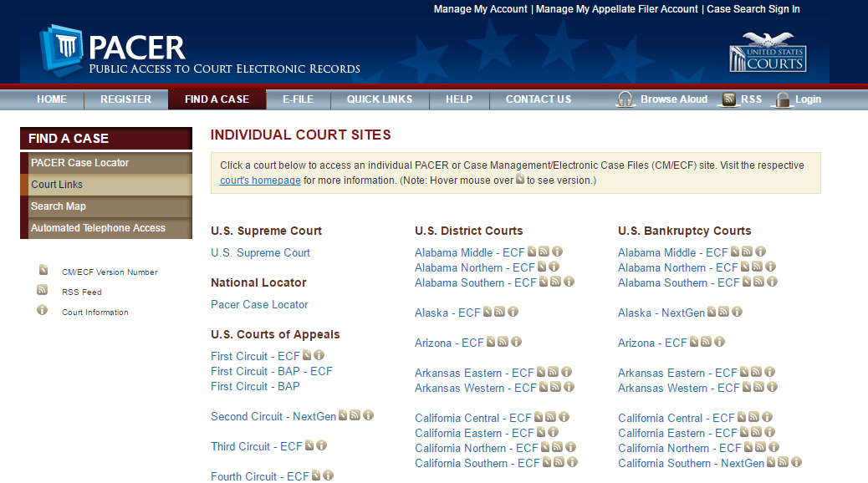Open the CONTACT US tab
Screen dimensions: 868x483
[539, 99]
